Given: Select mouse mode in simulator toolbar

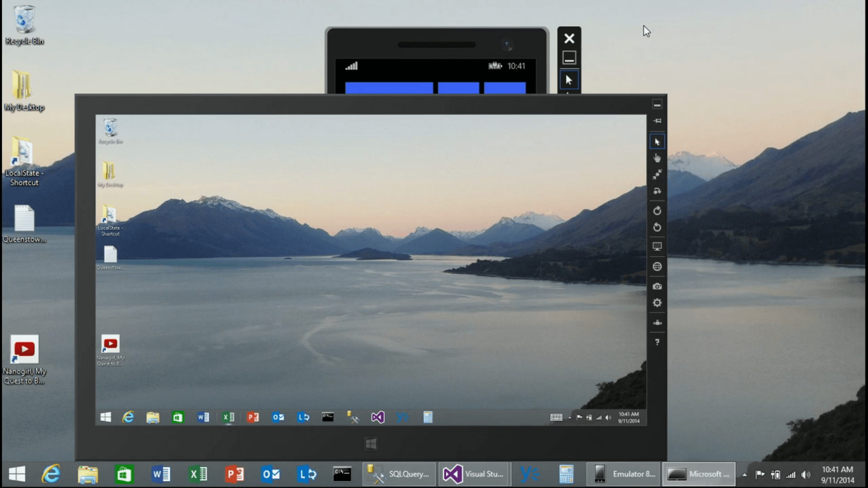Looking at the screenshot, I should (x=657, y=142).
